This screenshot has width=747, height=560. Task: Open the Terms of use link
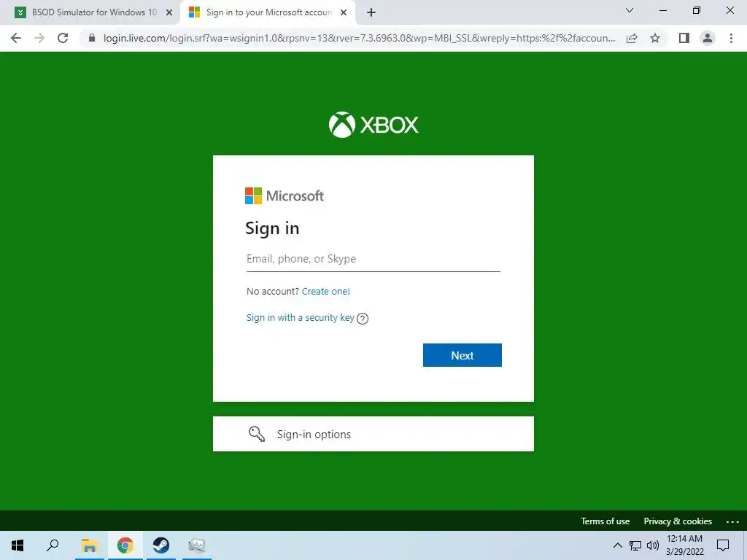pyautogui.click(x=605, y=521)
